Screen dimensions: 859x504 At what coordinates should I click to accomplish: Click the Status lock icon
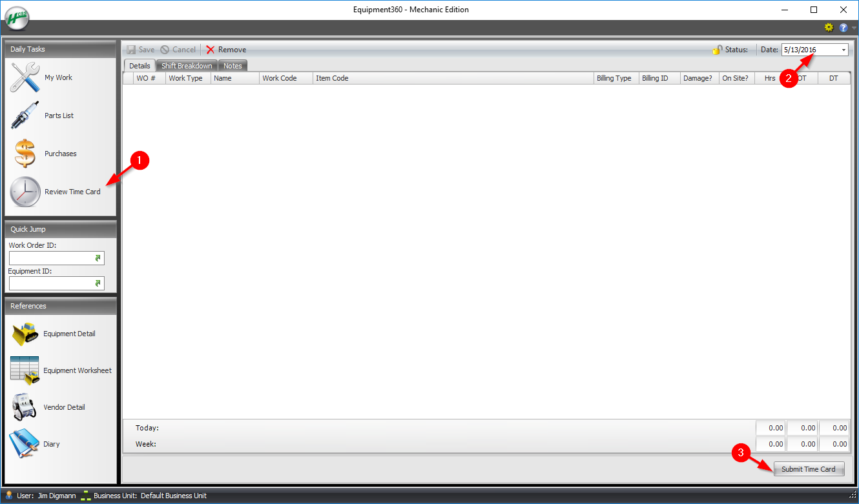point(717,50)
